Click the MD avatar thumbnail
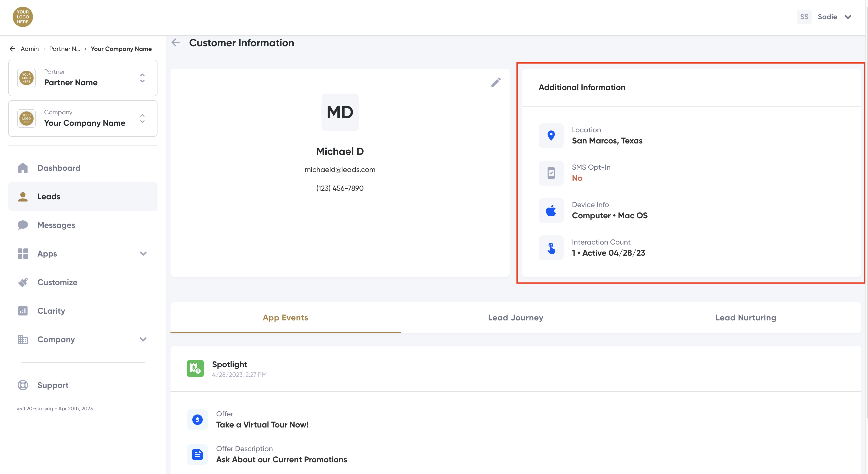868x474 pixels. [x=340, y=112]
